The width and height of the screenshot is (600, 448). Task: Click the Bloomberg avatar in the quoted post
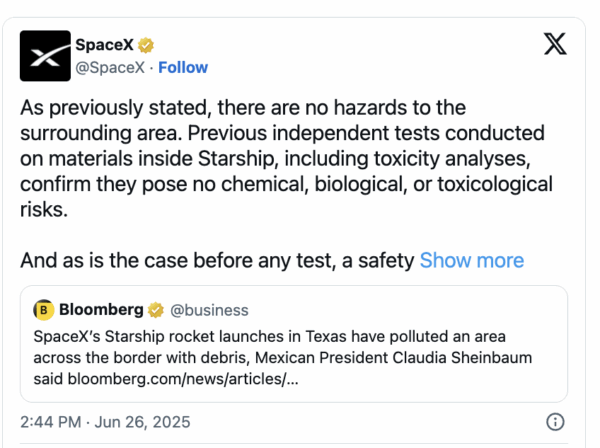(43, 310)
